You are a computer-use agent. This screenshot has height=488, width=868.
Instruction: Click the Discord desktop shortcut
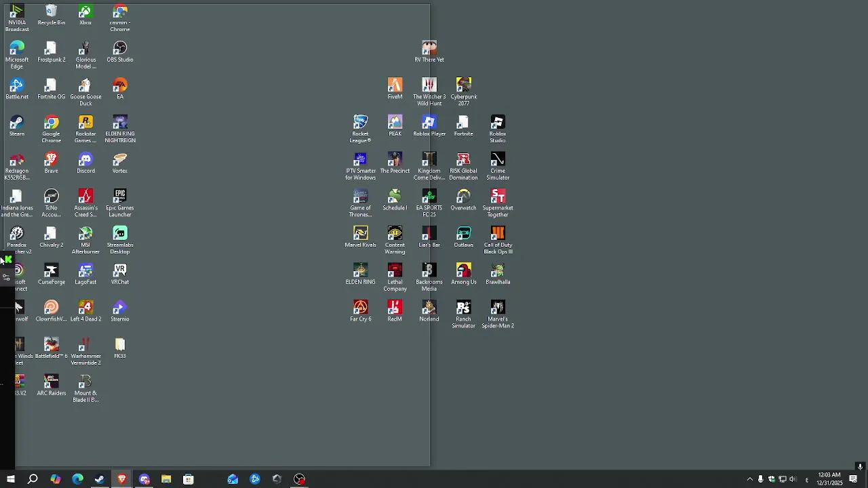pos(85,163)
